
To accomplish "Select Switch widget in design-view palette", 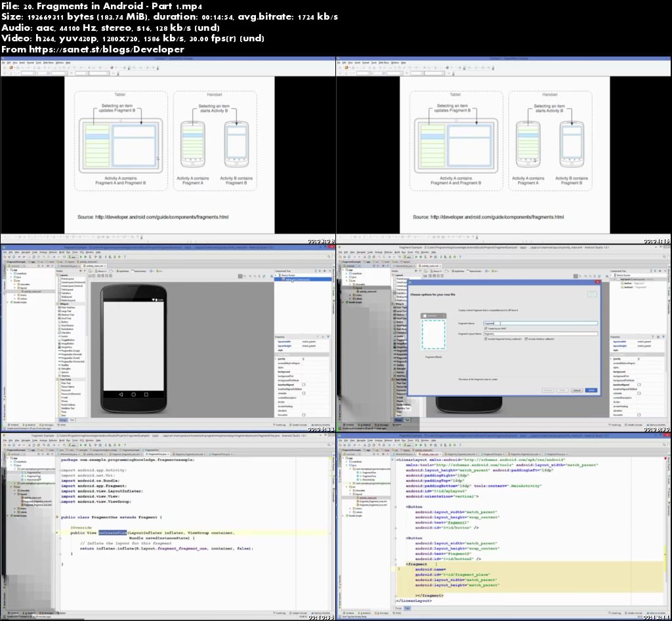I will (x=64, y=336).
